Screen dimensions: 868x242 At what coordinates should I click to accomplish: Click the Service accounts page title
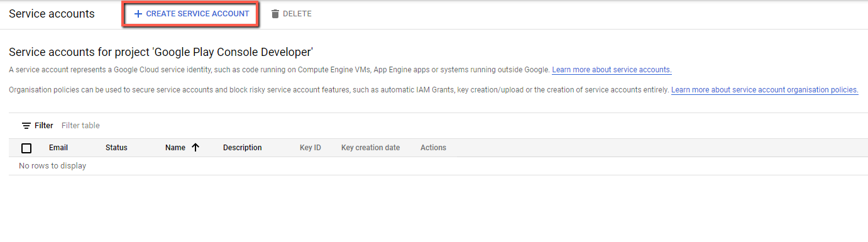pyautogui.click(x=52, y=14)
